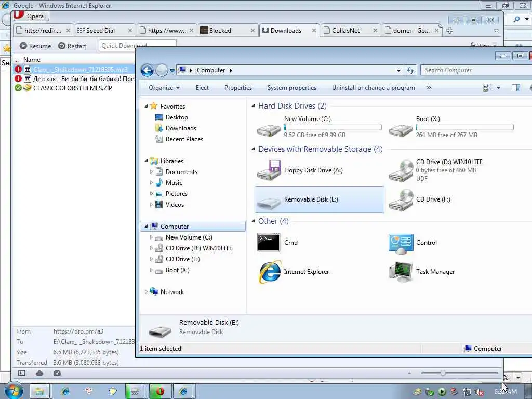Select the Removable Disk (E:) item
Screen dimensions: 532x399
(x=320, y=199)
